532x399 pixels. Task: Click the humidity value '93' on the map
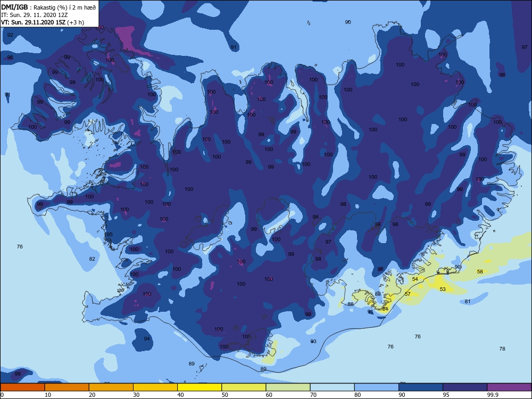[313, 341]
